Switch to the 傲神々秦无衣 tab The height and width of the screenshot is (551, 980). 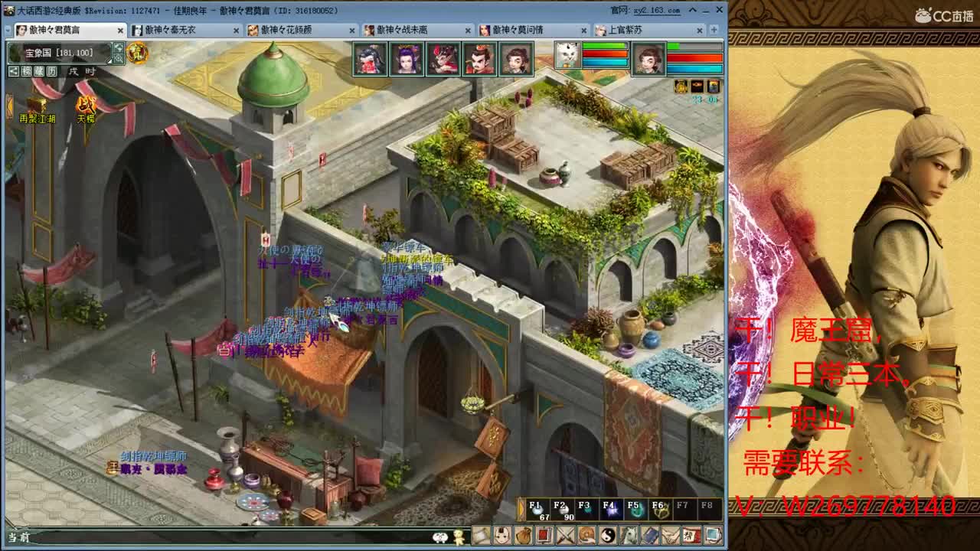[185, 30]
